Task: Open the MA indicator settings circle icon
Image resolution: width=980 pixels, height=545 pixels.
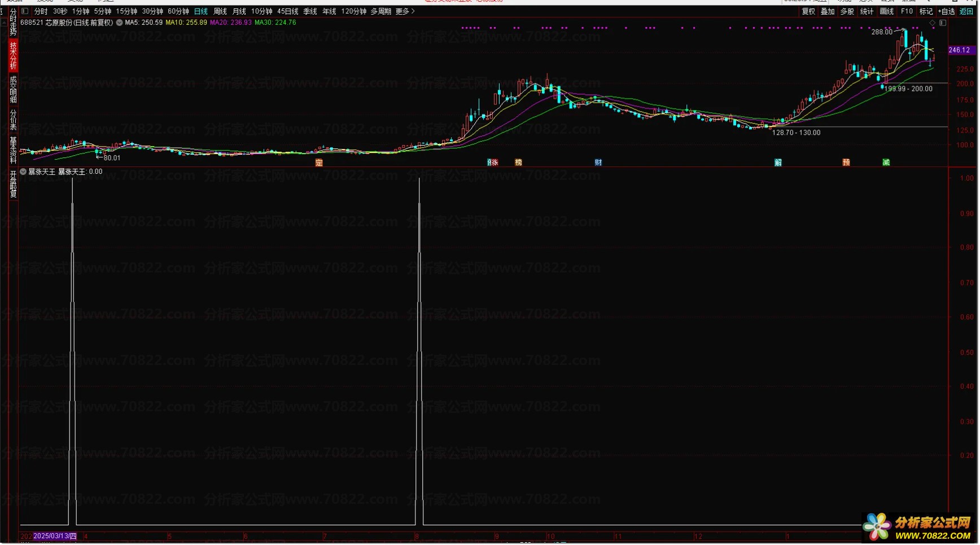Action: click(x=120, y=23)
